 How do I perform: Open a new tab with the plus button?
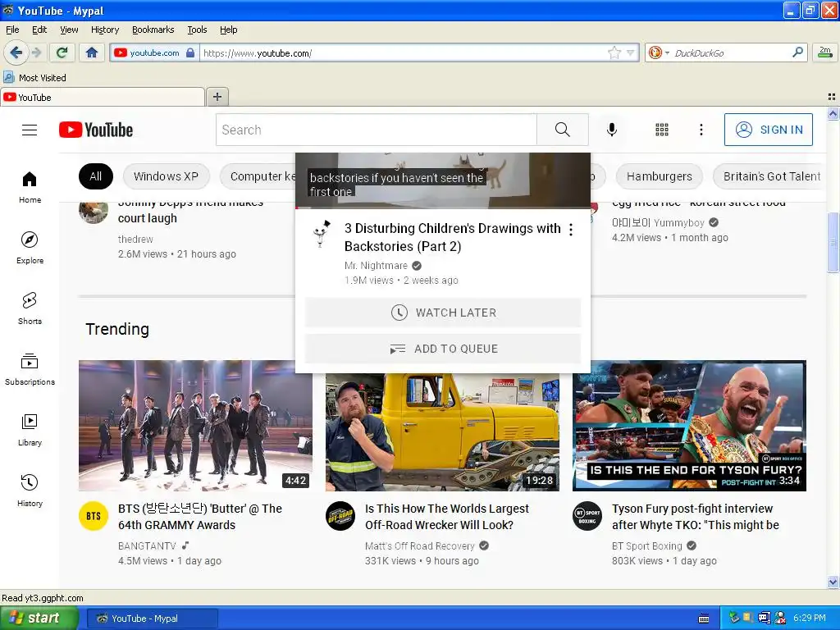click(217, 97)
